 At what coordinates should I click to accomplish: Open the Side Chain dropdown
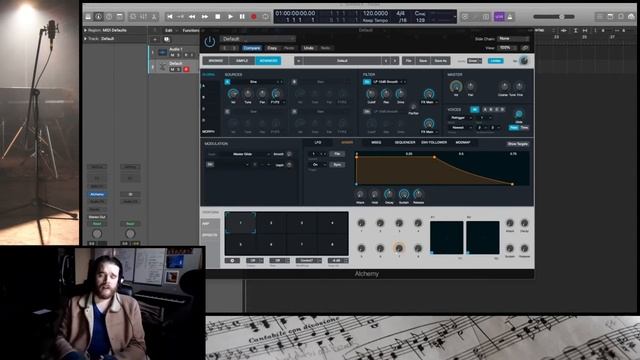[x=513, y=39]
